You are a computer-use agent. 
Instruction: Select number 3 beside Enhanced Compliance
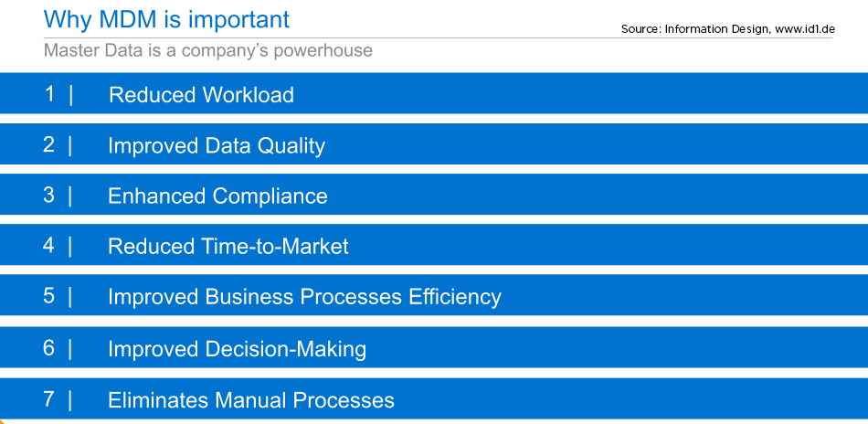(49, 195)
